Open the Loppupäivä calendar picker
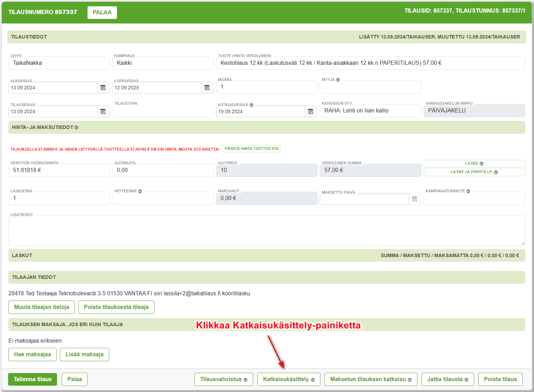The width and height of the screenshot is (534, 392). click(207, 88)
